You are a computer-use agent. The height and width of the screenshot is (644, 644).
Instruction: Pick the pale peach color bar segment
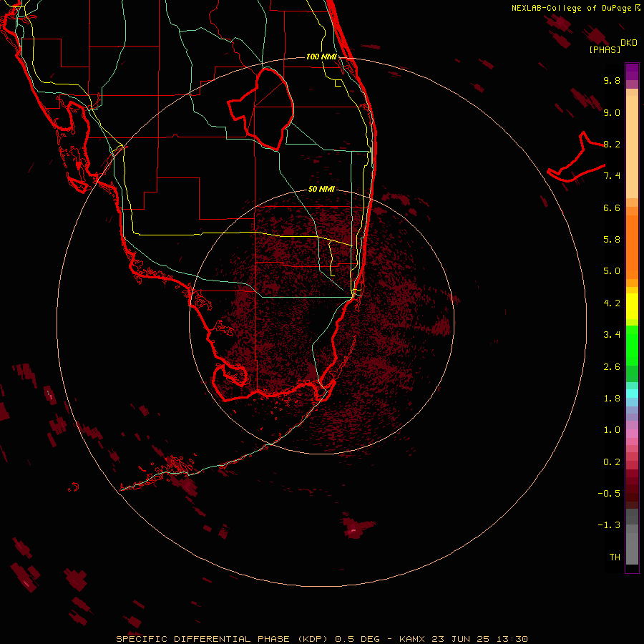coord(632,146)
